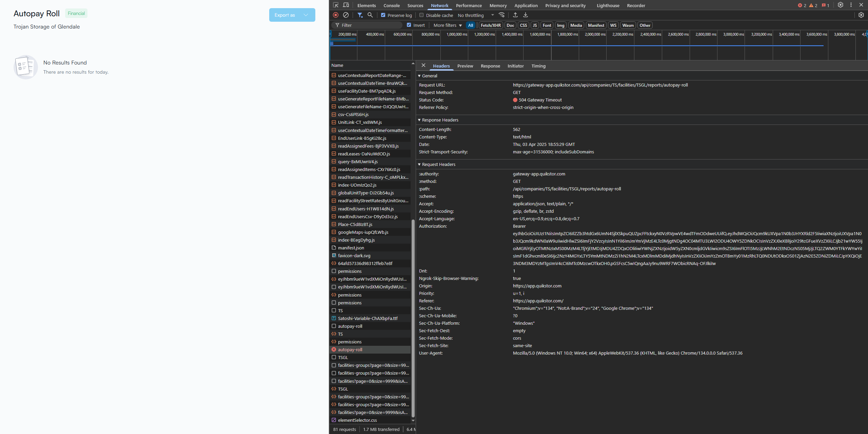The height and width of the screenshot is (434, 868).
Task: Filter requests by Doc type
Action: [x=510, y=25]
